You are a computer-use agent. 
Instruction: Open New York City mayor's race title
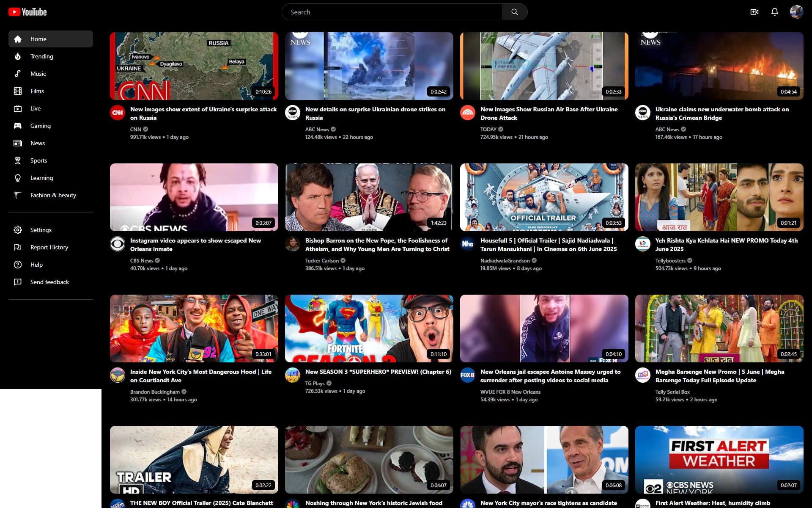coord(549,503)
